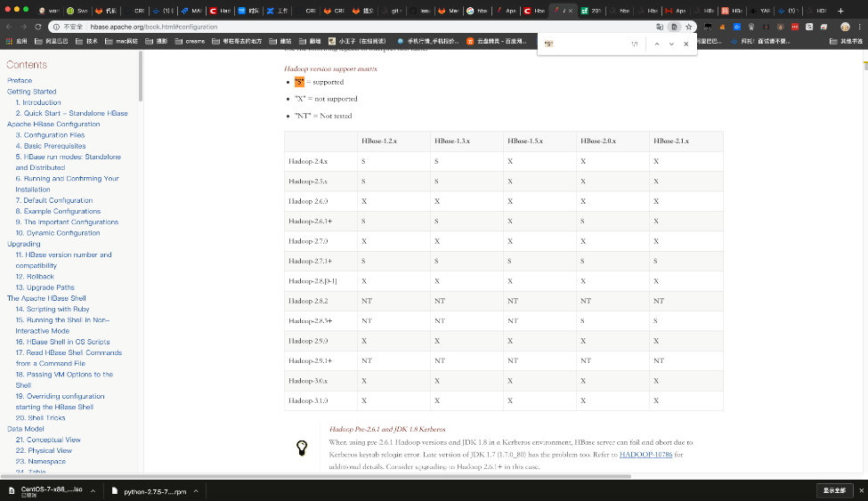The height and width of the screenshot is (501, 868).
Task: Click the address bar URL
Action: (154, 27)
